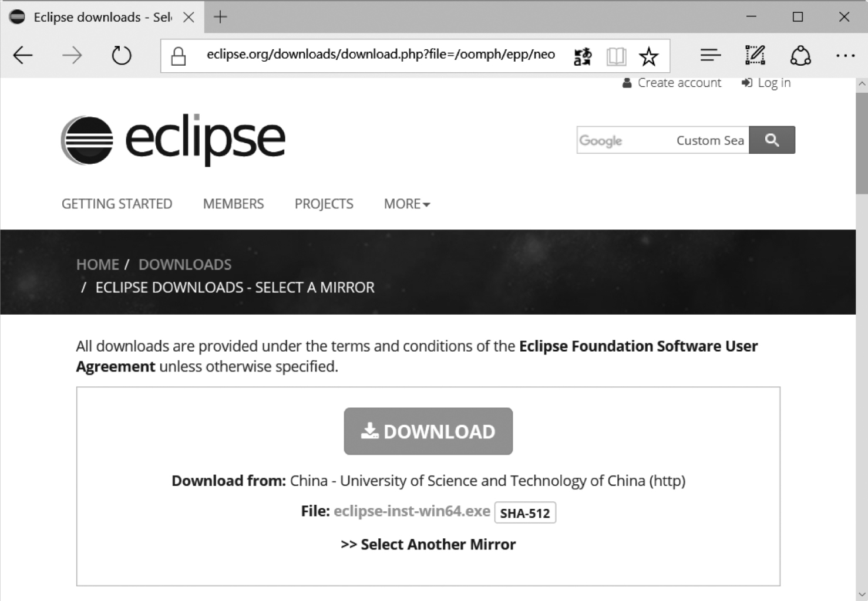The image size is (868, 601).
Task: Open reading view book icon
Action: point(616,56)
